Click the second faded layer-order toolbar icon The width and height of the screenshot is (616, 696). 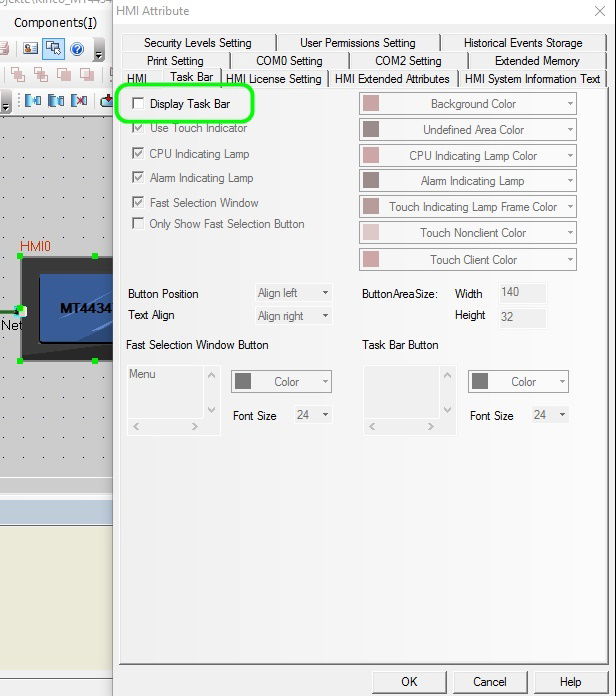pos(41,74)
